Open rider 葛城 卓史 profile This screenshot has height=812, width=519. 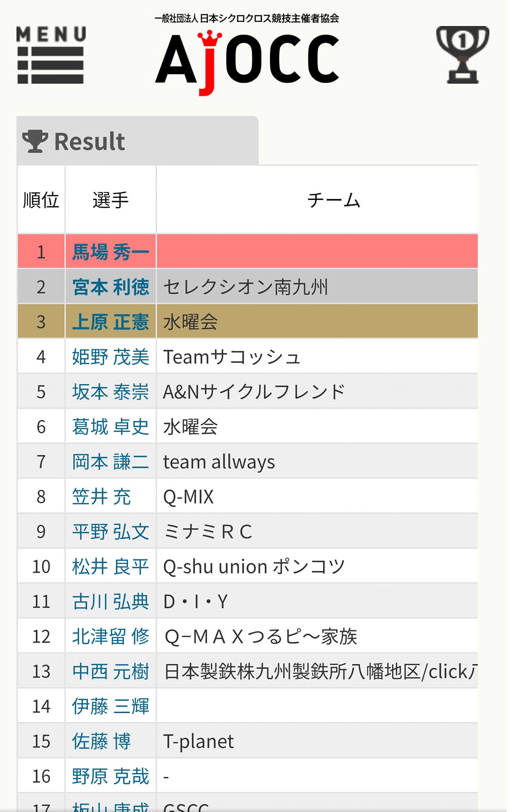(x=110, y=427)
